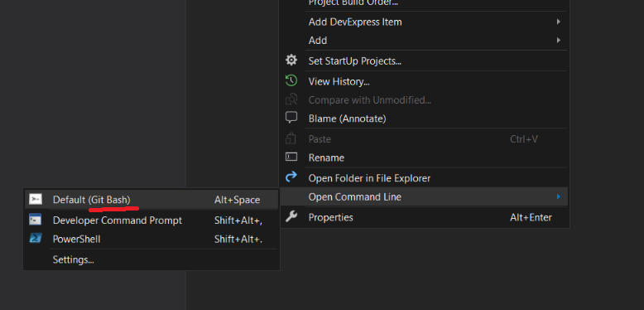Click the View History clock icon
The width and height of the screenshot is (644, 310).
[x=291, y=80]
